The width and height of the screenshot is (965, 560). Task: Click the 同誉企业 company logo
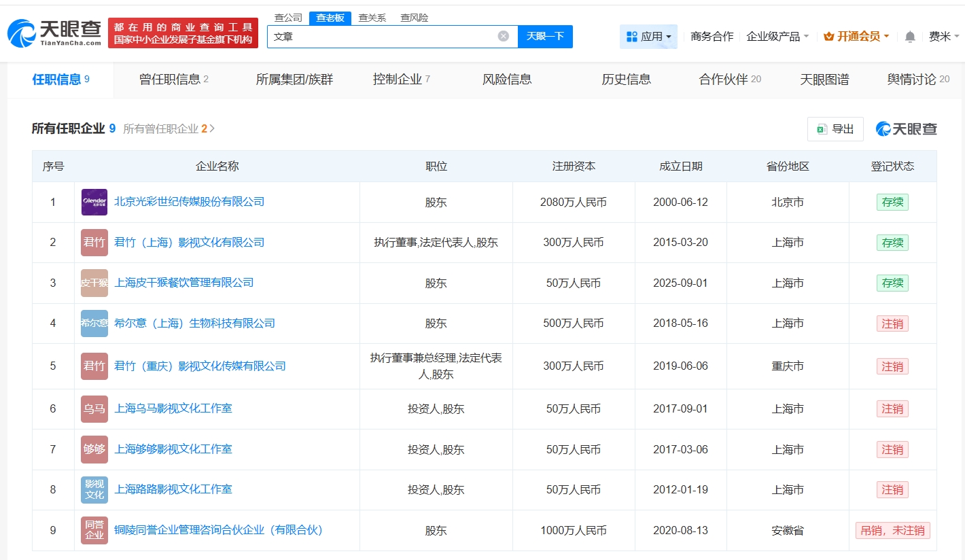(x=94, y=530)
